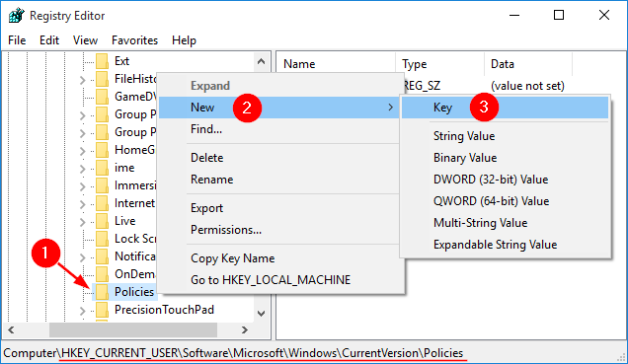
Task: Click the tree scroll down arrow
Action: coord(261,314)
